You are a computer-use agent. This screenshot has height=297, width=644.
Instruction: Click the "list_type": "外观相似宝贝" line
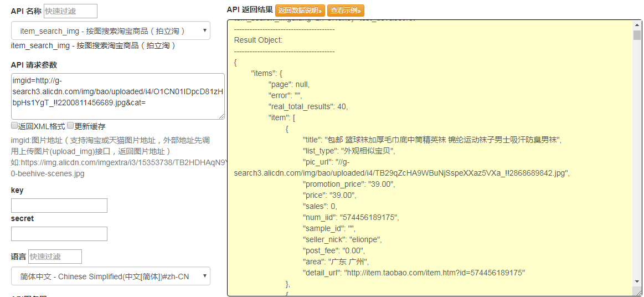[349, 151]
